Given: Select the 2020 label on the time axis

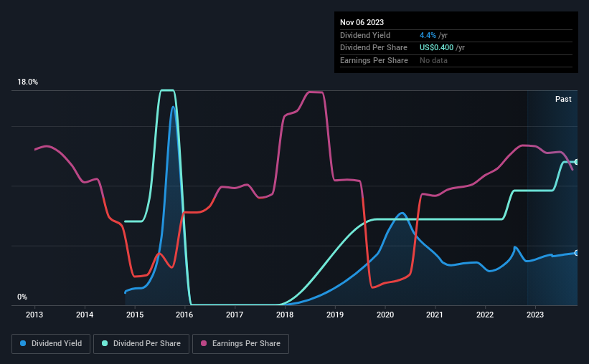Looking at the screenshot, I should 385,315.
